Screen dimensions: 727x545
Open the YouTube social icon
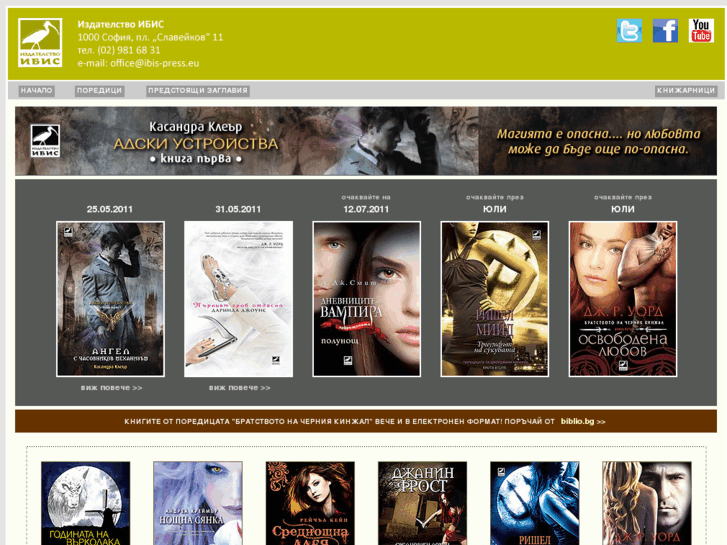(701, 31)
